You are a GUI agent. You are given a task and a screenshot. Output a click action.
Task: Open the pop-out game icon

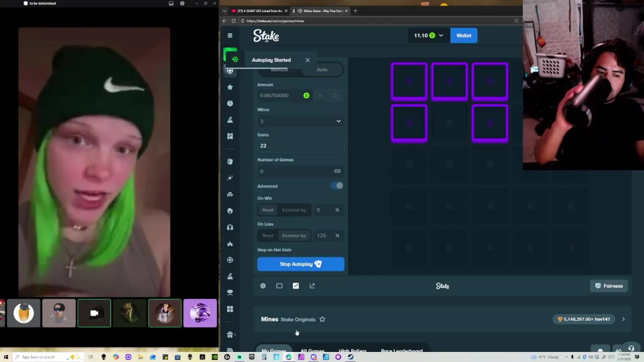click(312, 286)
